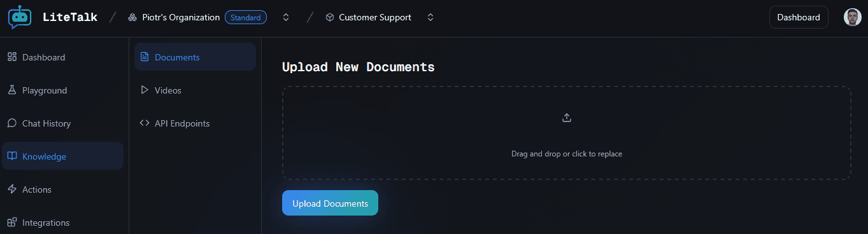Open the Customer Support project breadcrumb

375,18
